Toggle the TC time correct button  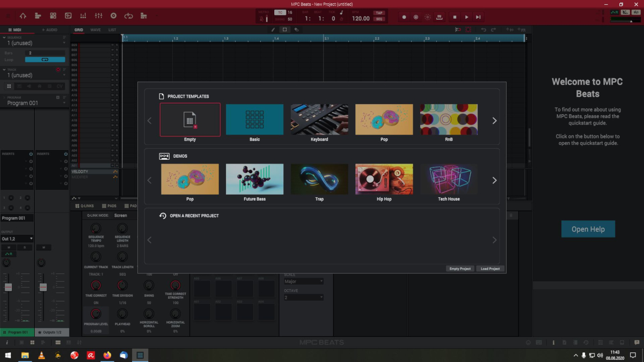[280, 12]
